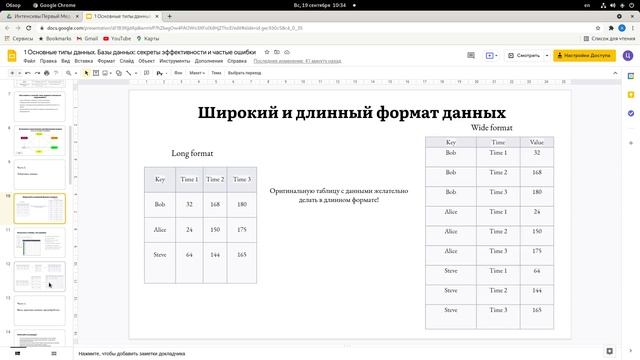Open a new Chrome tab
Viewport: 640px width, 360px height.
point(169,16)
